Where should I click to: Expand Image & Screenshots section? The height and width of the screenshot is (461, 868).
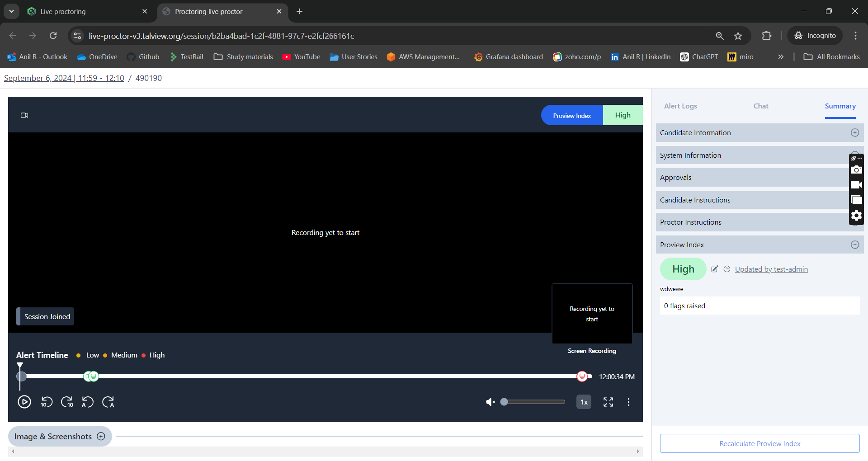tap(60, 436)
